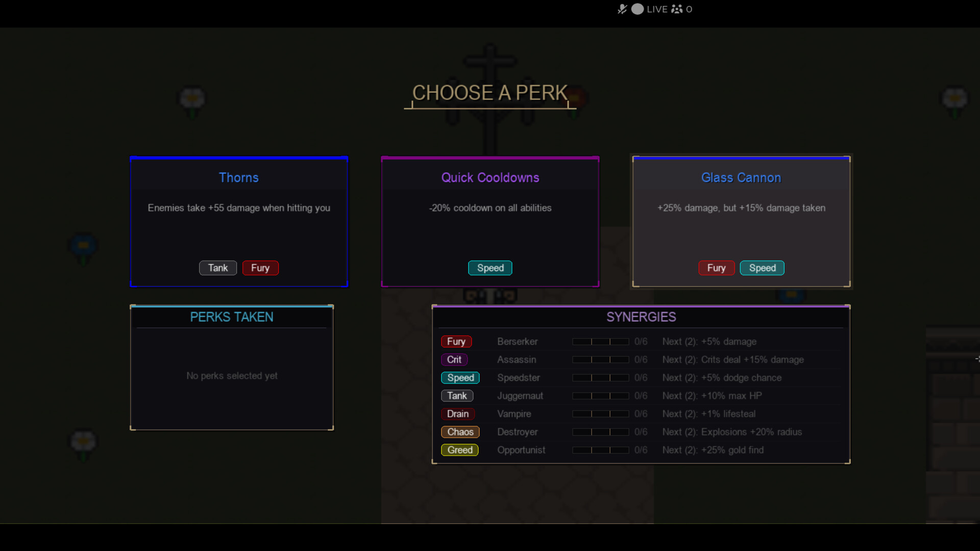Toggle the Speed tag on Quick Cooldowns
This screenshot has height=551, width=980.
click(x=489, y=268)
